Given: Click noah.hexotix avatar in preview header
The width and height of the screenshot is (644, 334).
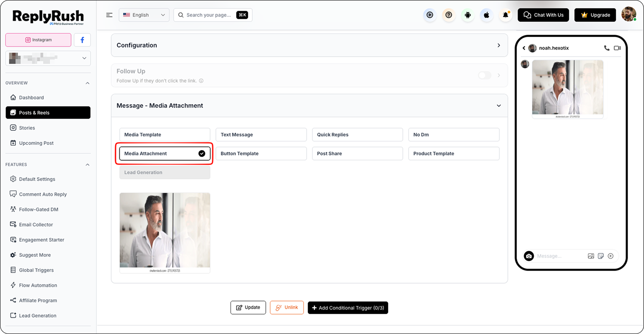Looking at the screenshot, I should click(x=532, y=48).
